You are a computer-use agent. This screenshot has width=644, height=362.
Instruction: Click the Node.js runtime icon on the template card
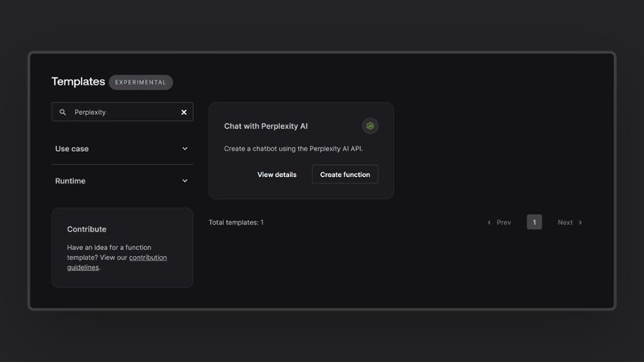click(x=370, y=126)
